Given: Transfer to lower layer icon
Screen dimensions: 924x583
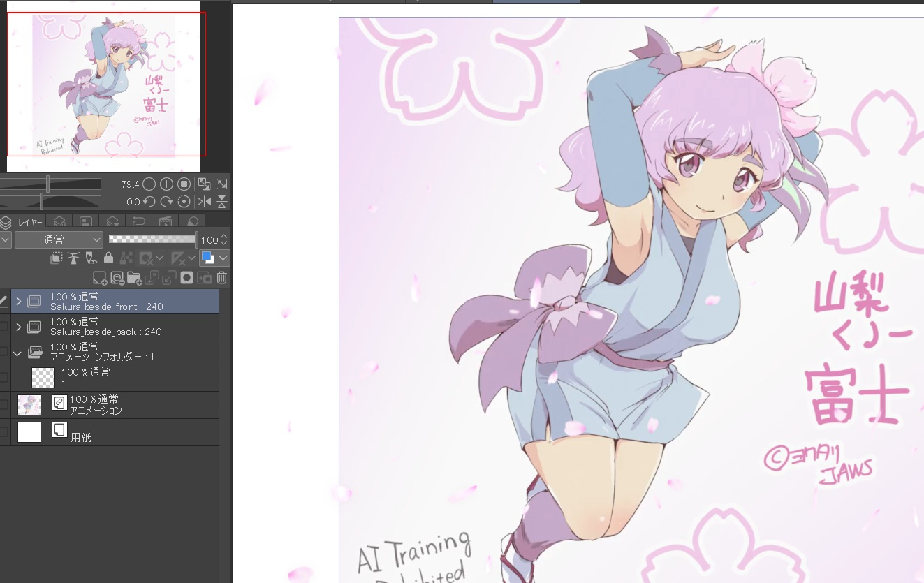Looking at the screenshot, I should click(152, 278).
